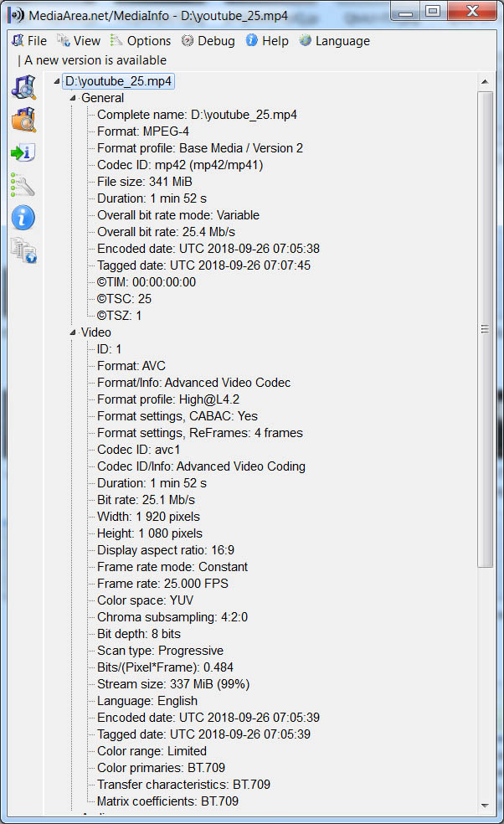Screen dimensions: 504x824
Task: Select the Video tree node
Action: pos(96,332)
